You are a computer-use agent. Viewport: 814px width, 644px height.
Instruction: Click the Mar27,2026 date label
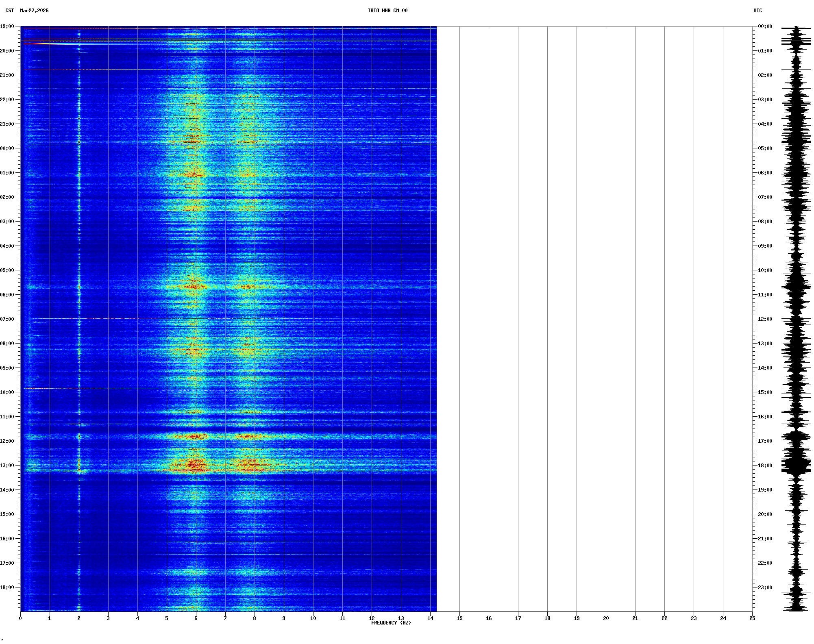pos(34,11)
